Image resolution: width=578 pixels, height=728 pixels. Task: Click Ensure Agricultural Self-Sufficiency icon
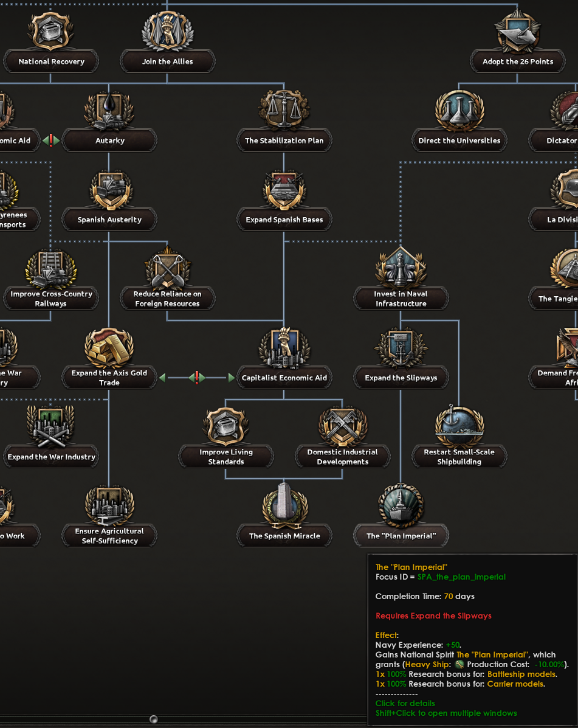(x=109, y=506)
